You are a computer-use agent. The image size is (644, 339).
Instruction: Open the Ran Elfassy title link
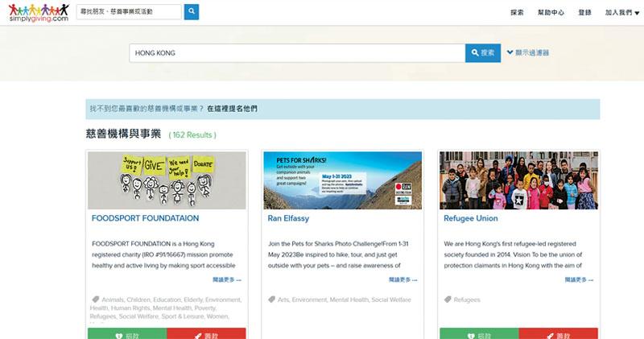(x=288, y=218)
